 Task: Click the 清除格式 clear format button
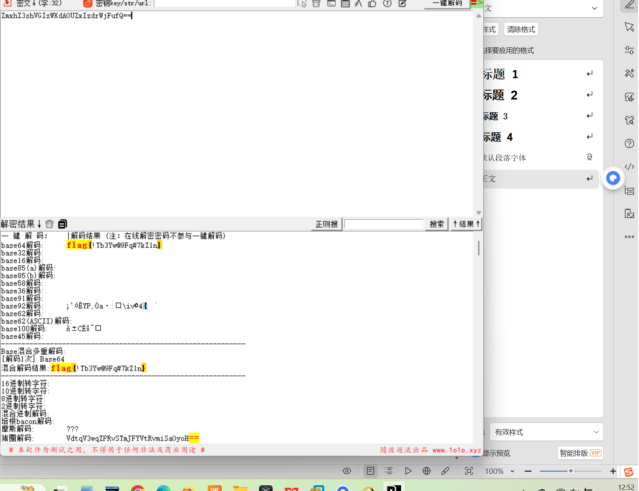tap(521, 29)
